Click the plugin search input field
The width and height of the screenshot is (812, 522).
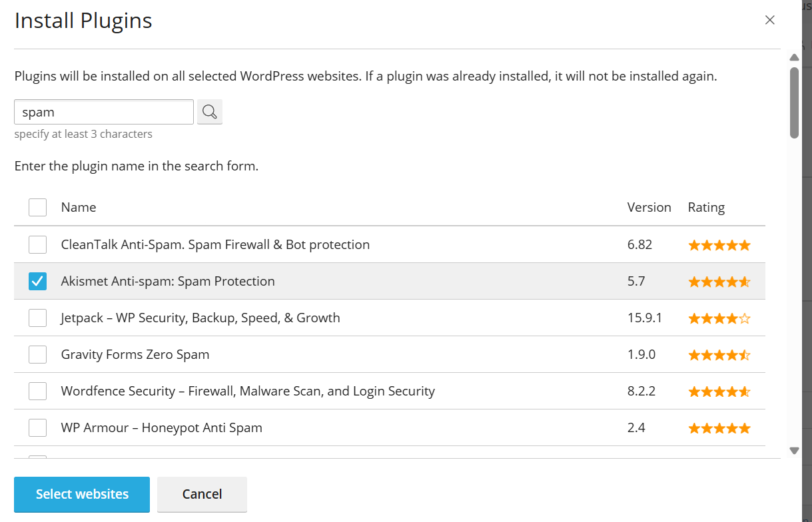(x=104, y=112)
